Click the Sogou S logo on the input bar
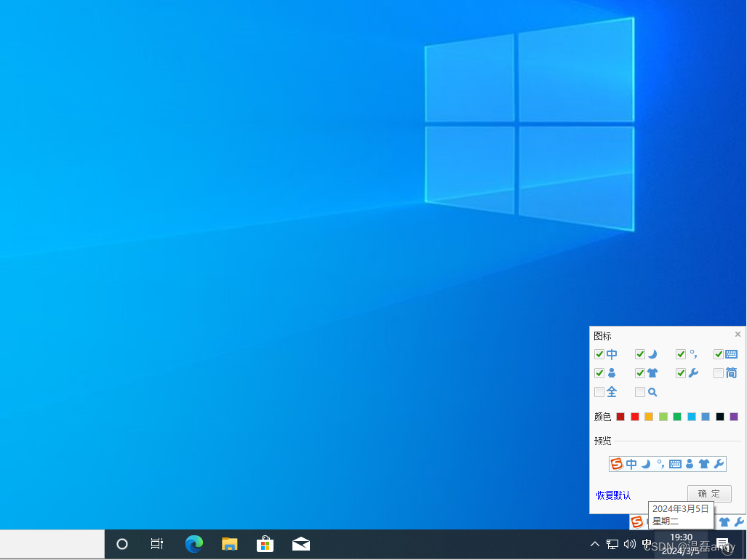Viewport: 747px width, 560px height. pyautogui.click(x=637, y=522)
